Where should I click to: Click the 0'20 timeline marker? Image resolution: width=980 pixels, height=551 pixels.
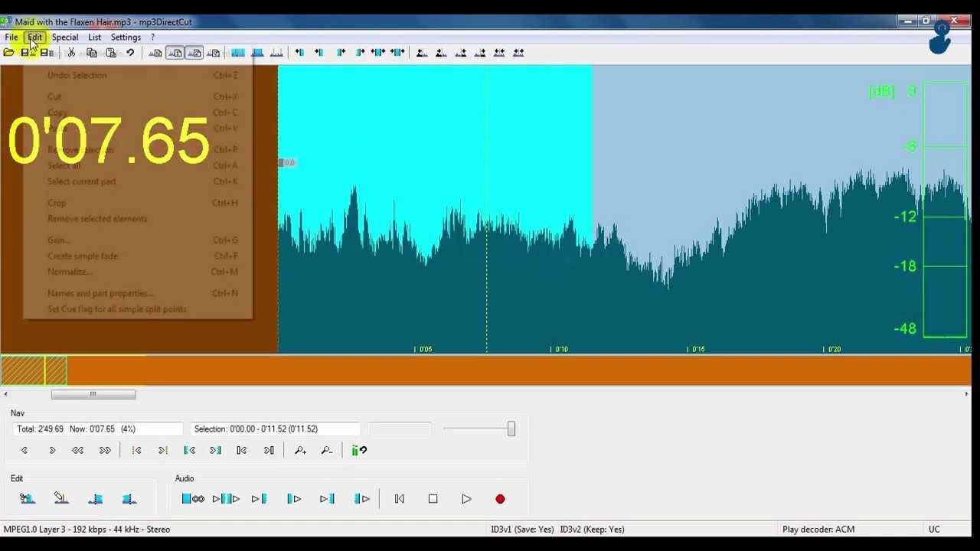pyautogui.click(x=834, y=349)
